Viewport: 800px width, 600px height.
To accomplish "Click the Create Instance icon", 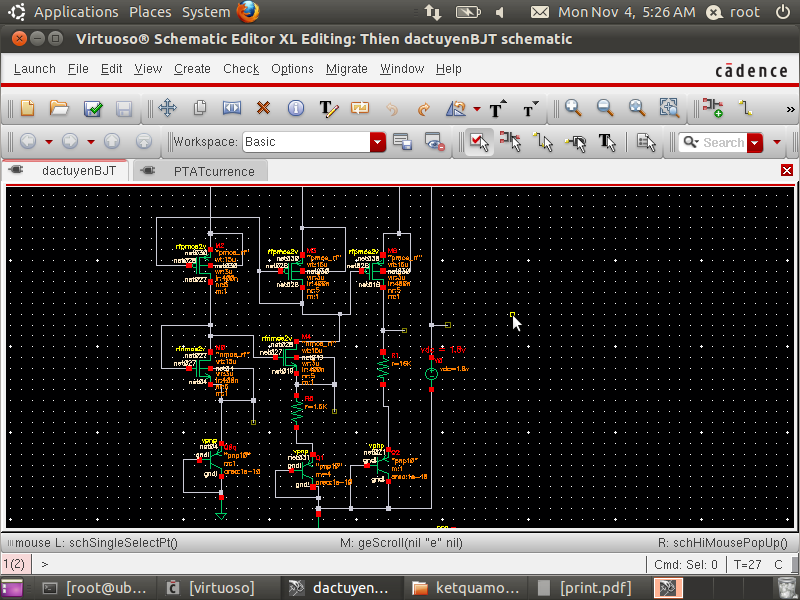I will [x=712, y=108].
